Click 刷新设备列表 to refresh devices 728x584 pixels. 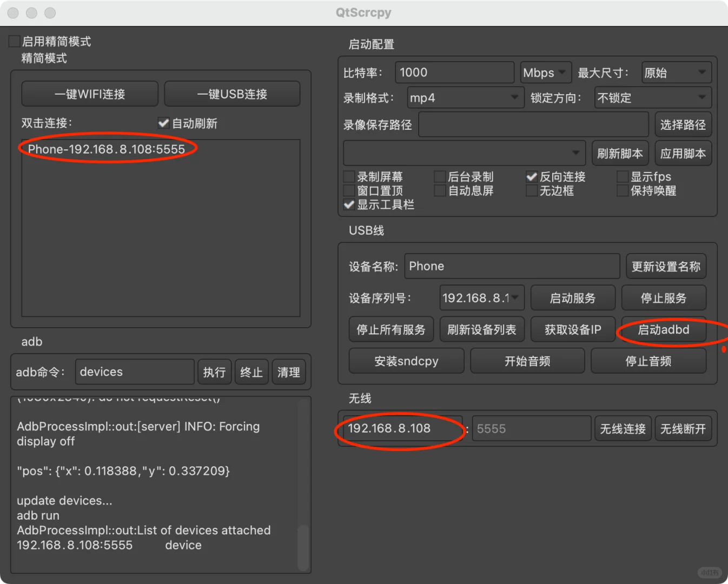pyautogui.click(x=482, y=329)
